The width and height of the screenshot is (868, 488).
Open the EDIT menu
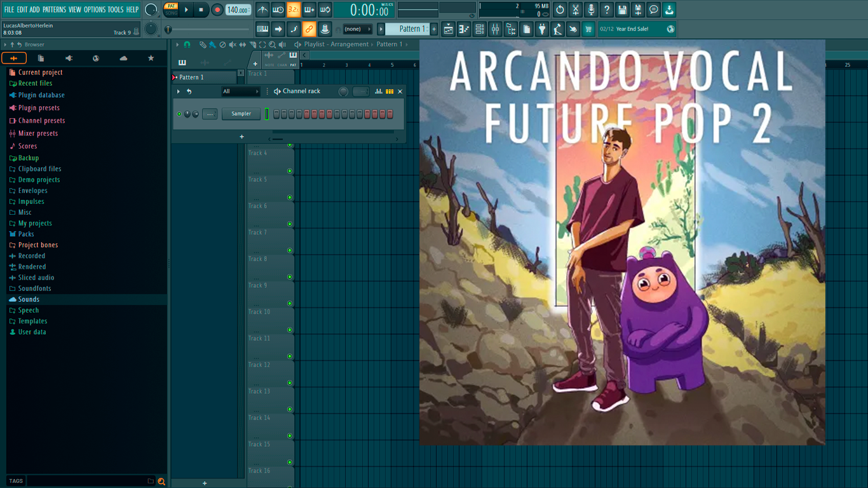click(22, 10)
